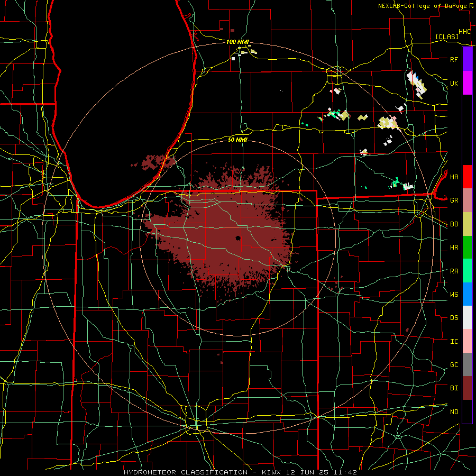Click the NEXLAB-College of DuPage text
Viewport: 476px width, 476px height.
423,6
